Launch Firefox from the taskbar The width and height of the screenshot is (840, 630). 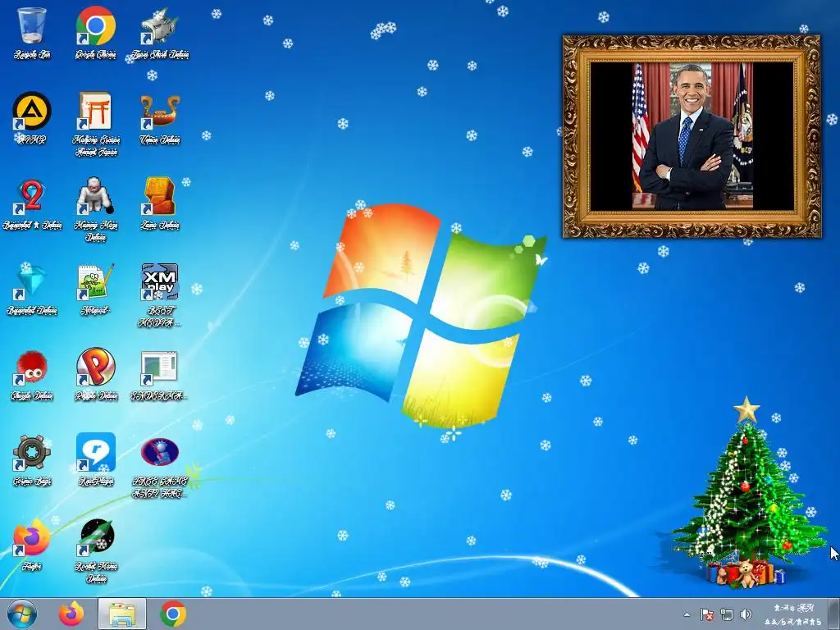click(x=71, y=614)
